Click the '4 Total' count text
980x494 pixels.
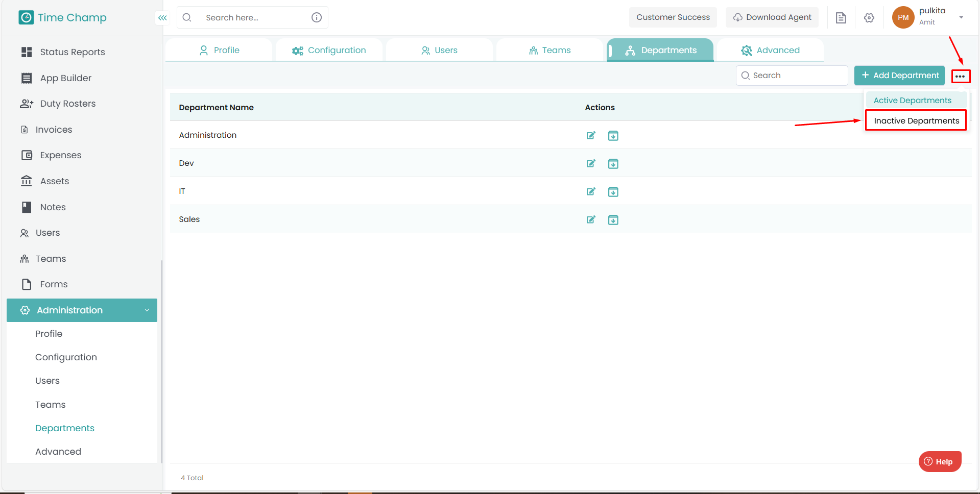(x=192, y=478)
